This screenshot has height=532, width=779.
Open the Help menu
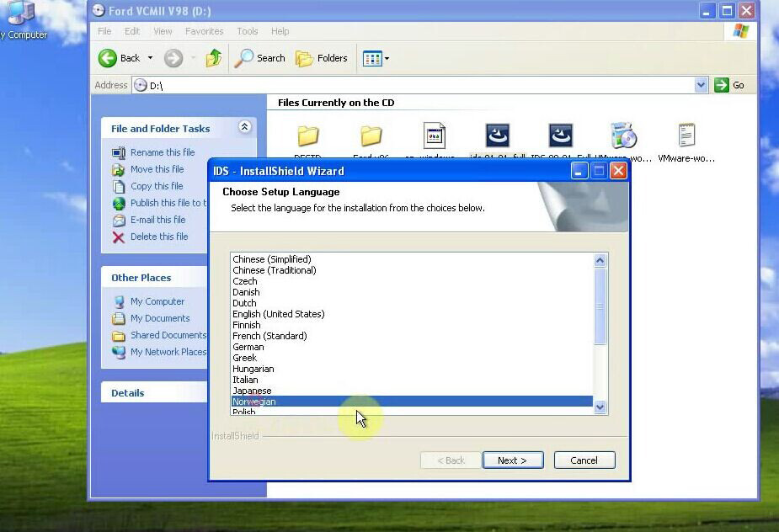pos(280,31)
